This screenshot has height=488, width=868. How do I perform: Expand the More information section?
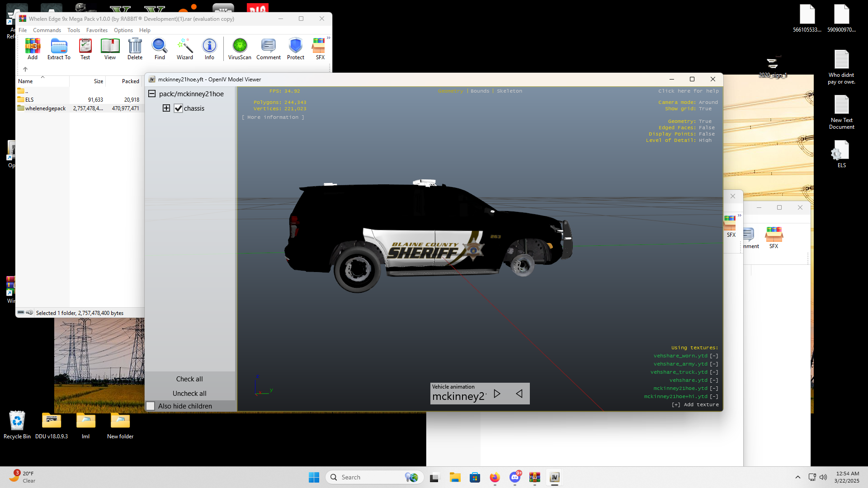pyautogui.click(x=273, y=117)
